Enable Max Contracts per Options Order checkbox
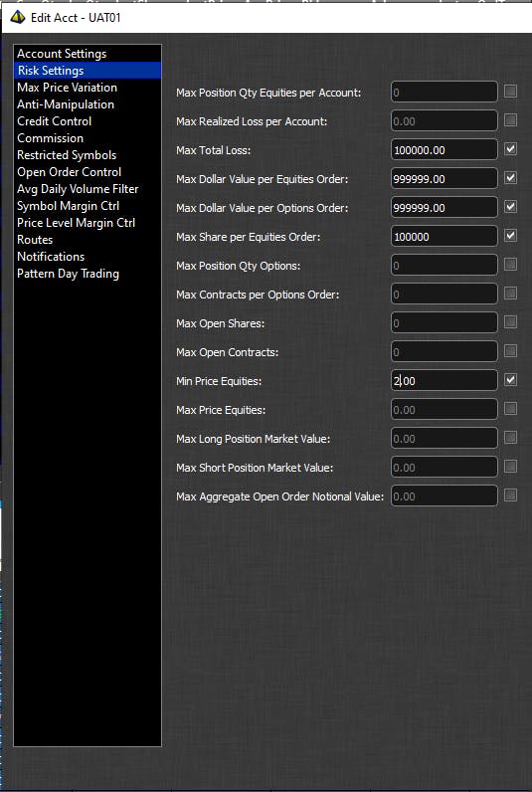 [x=510, y=293]
